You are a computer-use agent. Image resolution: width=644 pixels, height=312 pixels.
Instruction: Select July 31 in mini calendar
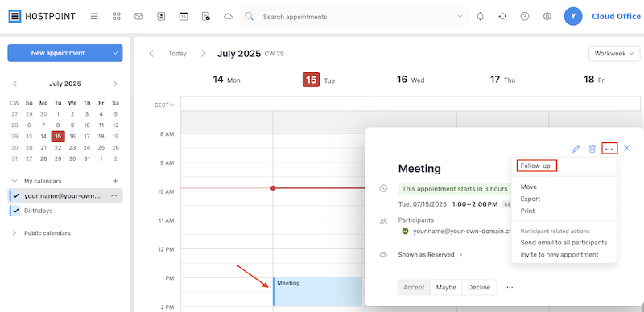87,158
